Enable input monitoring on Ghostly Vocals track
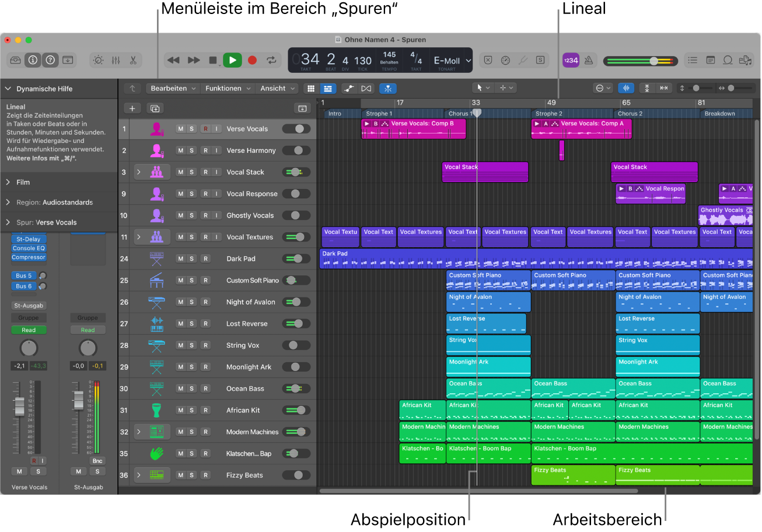This screenshot has height=532, width=762. tap(216, 215)
